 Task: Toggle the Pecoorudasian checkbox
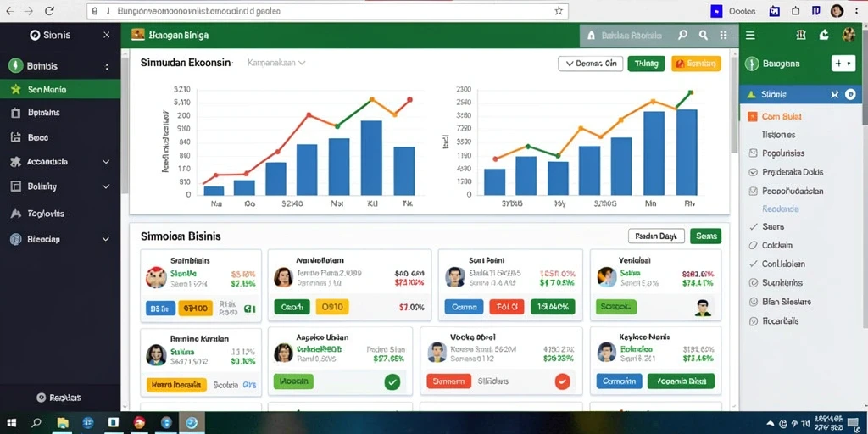[753, 191]
